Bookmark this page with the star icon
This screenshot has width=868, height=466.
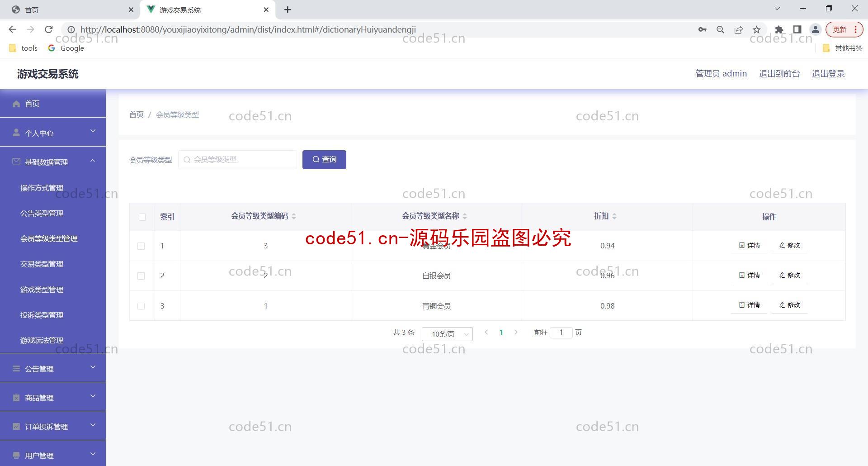(757, 29)
